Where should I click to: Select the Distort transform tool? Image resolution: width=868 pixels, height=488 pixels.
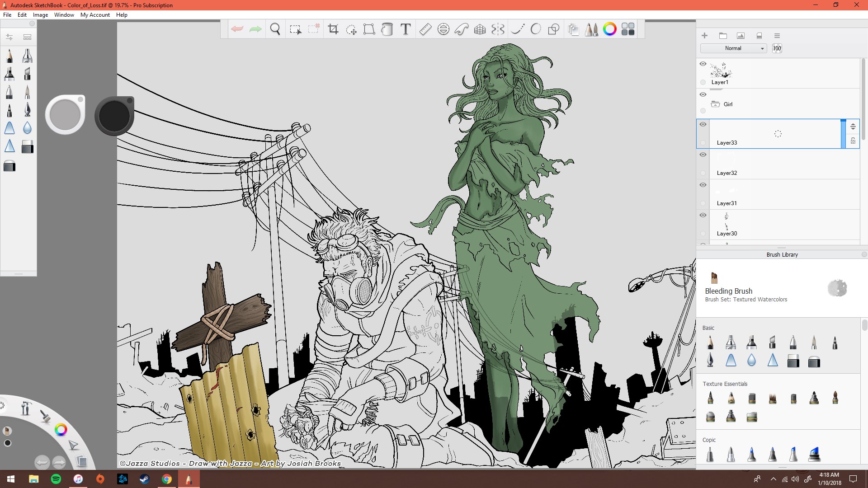click(x=369, y=29)
